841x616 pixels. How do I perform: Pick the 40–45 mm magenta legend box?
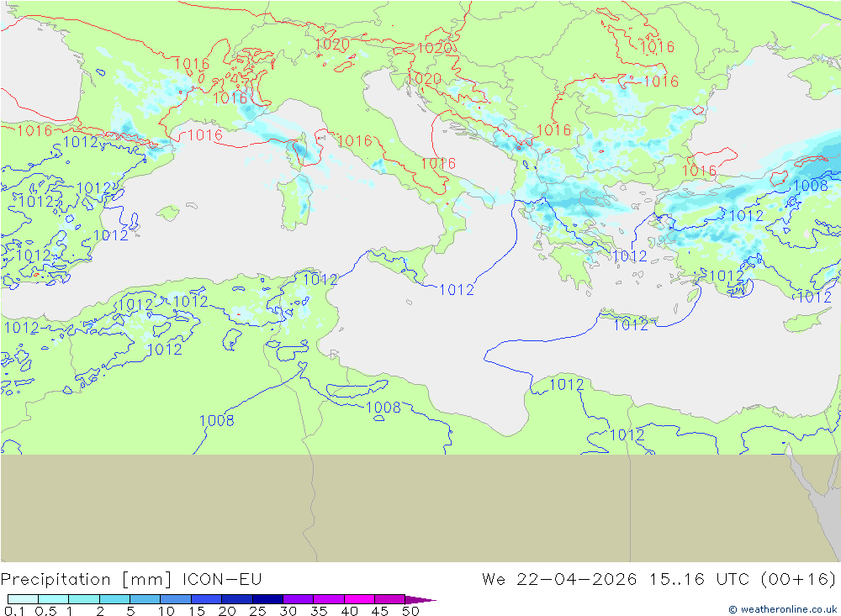(x=359, y=599)
